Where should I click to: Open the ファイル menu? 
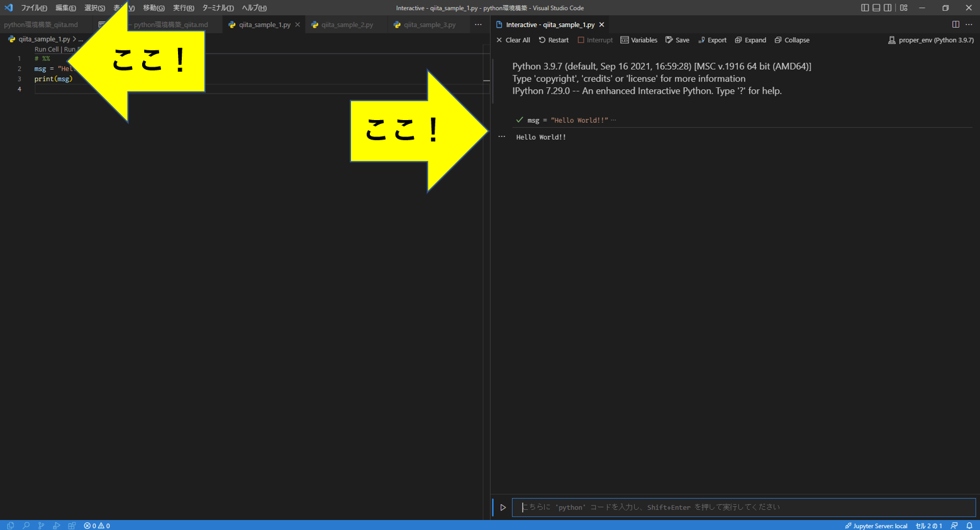[x=33, y=8]
